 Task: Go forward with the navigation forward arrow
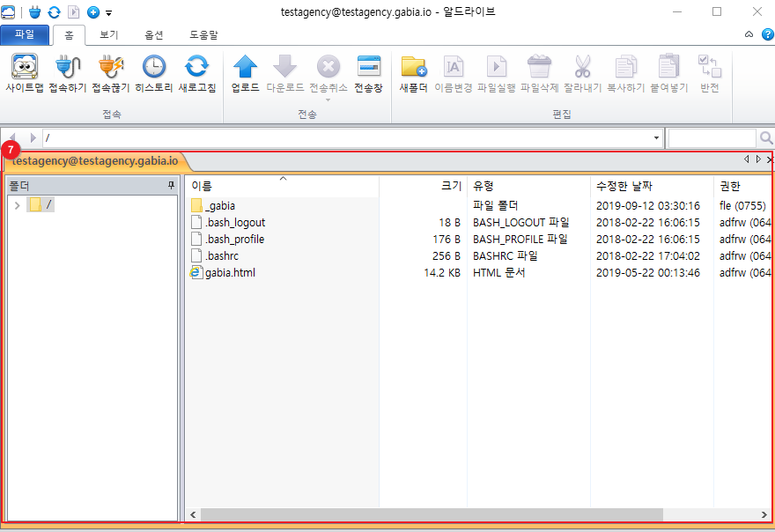pos(33,138)
